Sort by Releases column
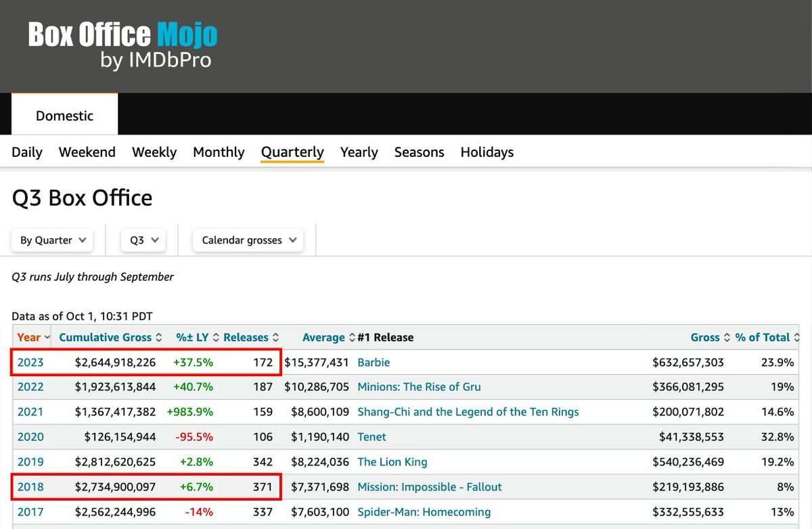The image size is (812, 529). point(250,337)
